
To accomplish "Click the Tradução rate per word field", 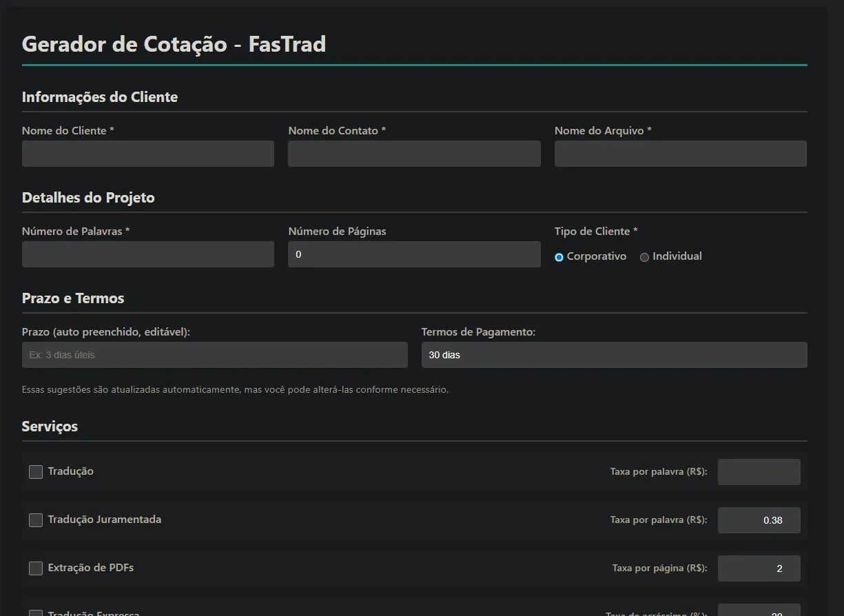I will [x=759, y=472].
